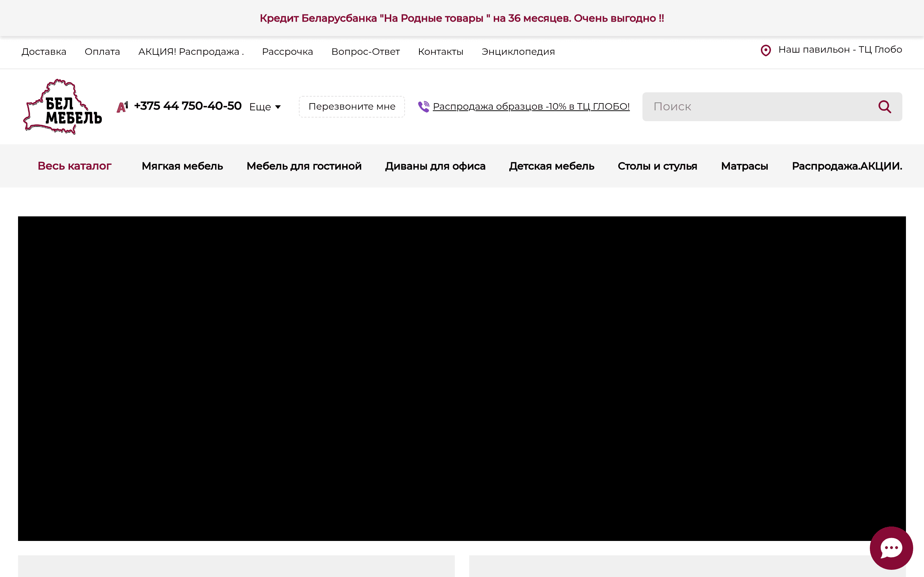Select the Мягкая мебель category
The height and width of the screenshot is (577, 924).
point(182,166)
